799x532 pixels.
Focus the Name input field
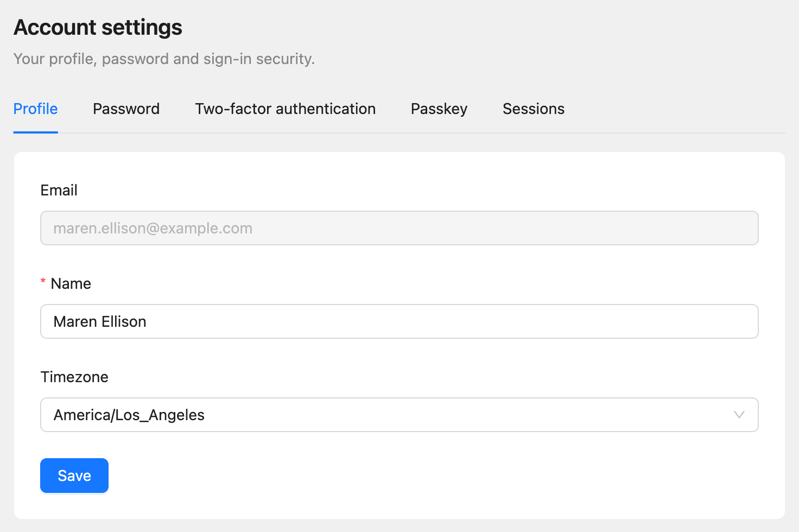click(x=399, y=321)
